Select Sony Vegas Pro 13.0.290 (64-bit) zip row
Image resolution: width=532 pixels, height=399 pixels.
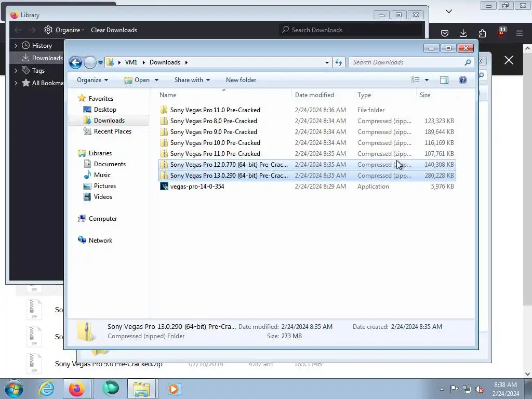(307, 176)
